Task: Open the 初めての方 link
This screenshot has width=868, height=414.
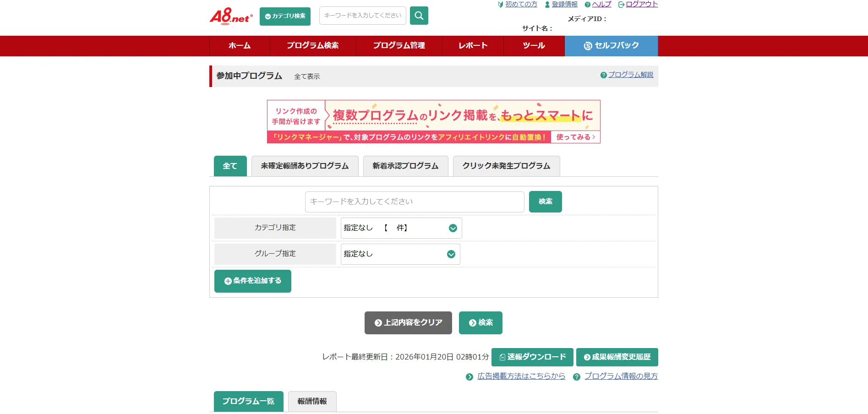Action: [x=521, y=4]
